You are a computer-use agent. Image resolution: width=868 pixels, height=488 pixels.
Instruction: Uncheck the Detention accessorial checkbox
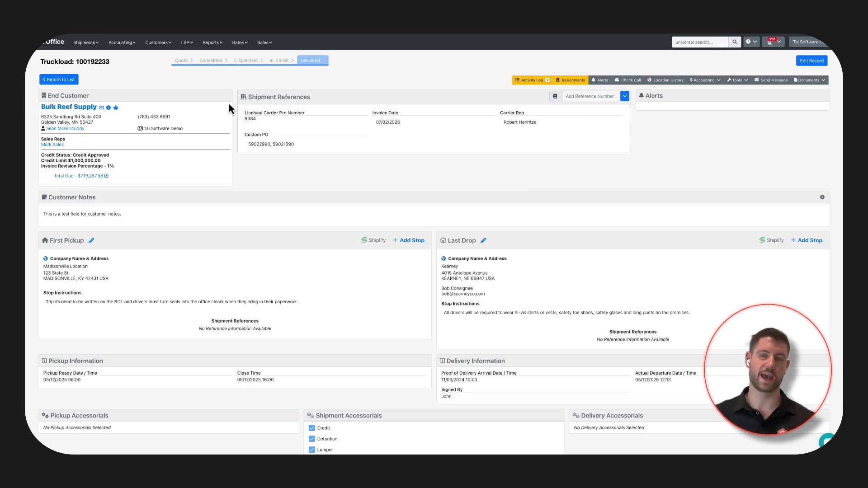click(312, 439)
